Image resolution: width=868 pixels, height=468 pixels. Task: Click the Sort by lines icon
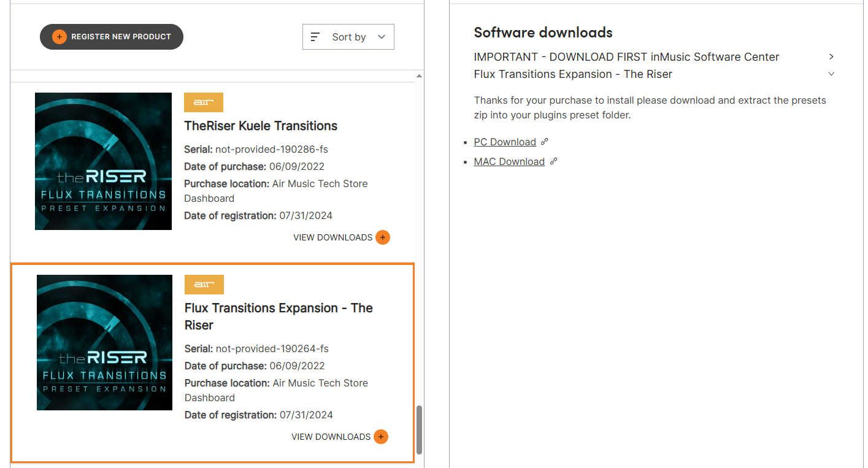315,37
